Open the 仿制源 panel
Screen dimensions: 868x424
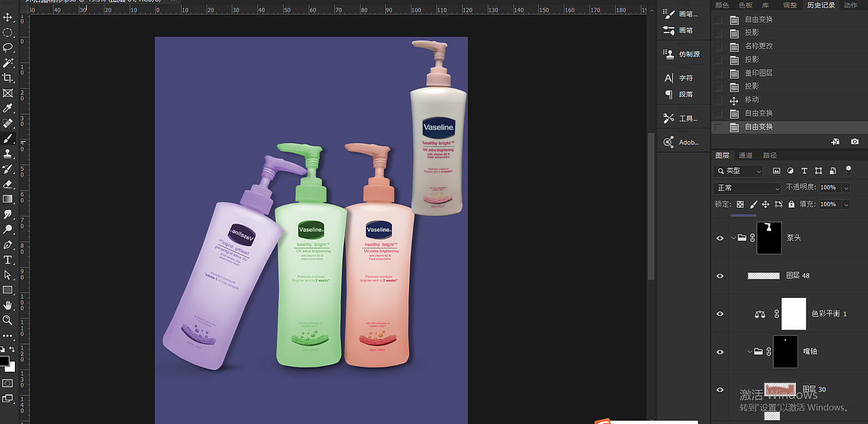682,54
